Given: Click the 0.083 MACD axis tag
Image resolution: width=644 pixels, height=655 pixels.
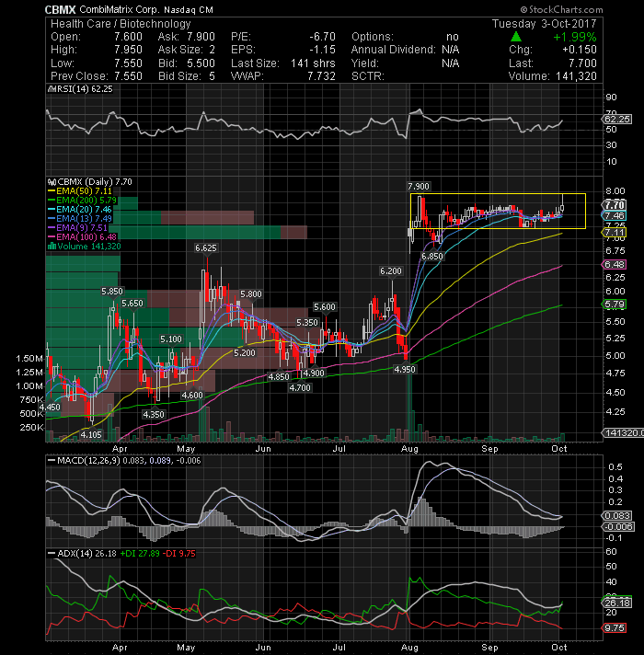Looking at the screenshot, I should coord(616,515).
